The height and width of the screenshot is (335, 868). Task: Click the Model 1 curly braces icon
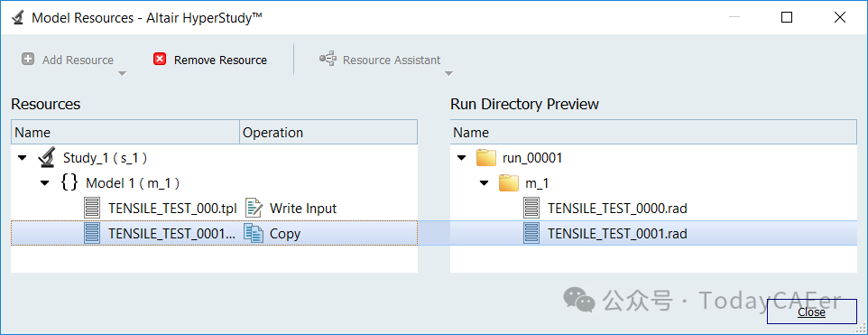pos(69,182)
